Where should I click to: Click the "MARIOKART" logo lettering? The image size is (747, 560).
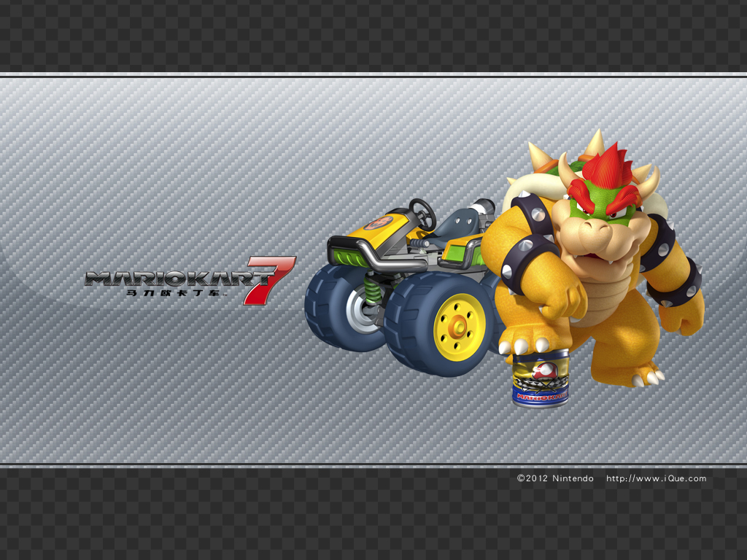tap(177, 279)
